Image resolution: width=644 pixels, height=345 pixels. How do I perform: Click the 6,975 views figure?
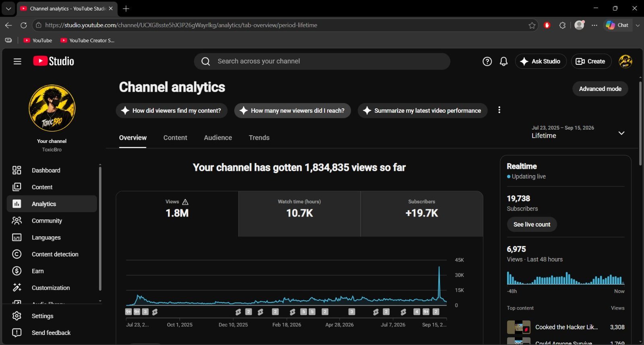tap(516, 249)
